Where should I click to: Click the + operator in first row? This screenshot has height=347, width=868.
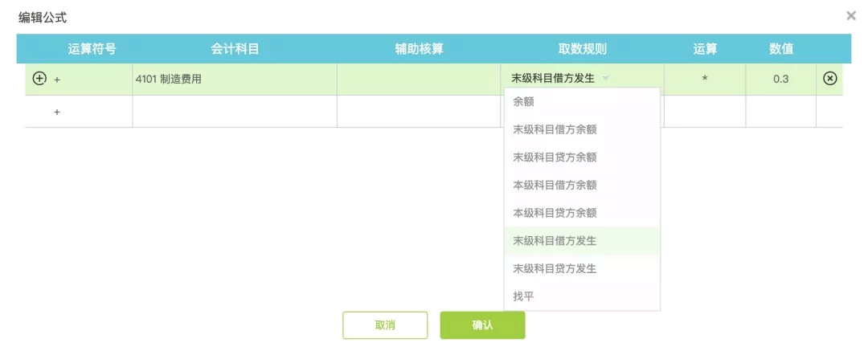tap(56, 80)
